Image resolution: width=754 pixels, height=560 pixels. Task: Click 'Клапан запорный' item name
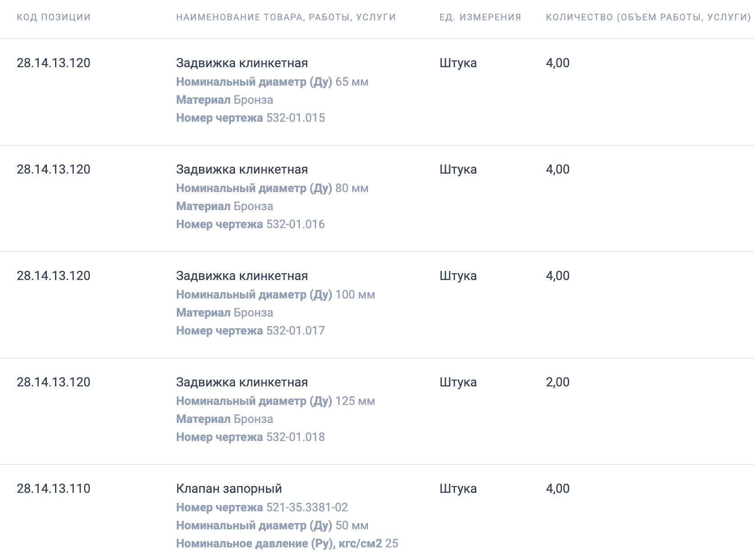pos(229,489)
